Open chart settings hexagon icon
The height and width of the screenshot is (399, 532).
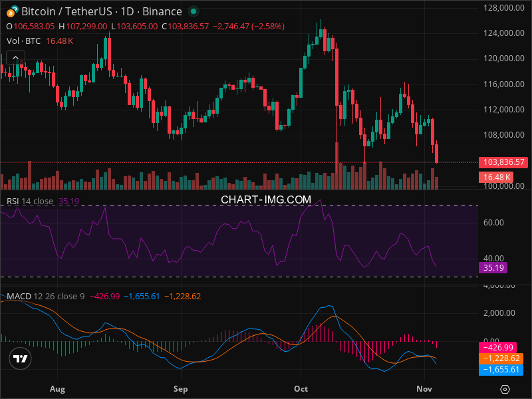point(505,388)
